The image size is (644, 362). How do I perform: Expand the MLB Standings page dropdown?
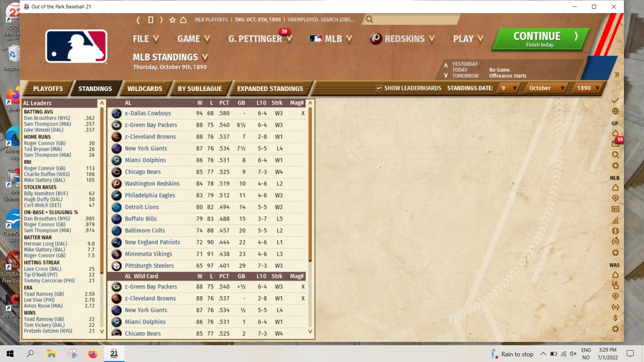205,57
